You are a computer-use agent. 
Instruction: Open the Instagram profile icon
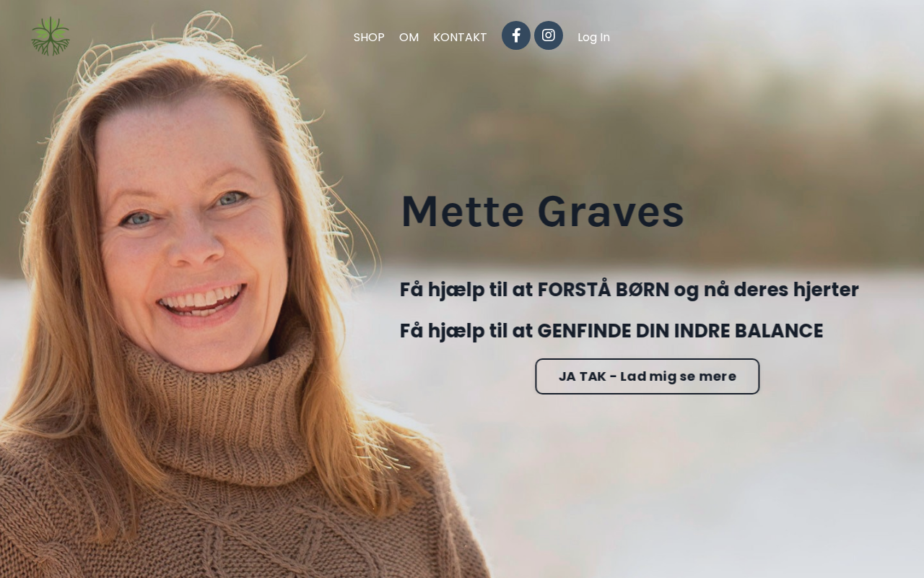(x=549, y=35)
